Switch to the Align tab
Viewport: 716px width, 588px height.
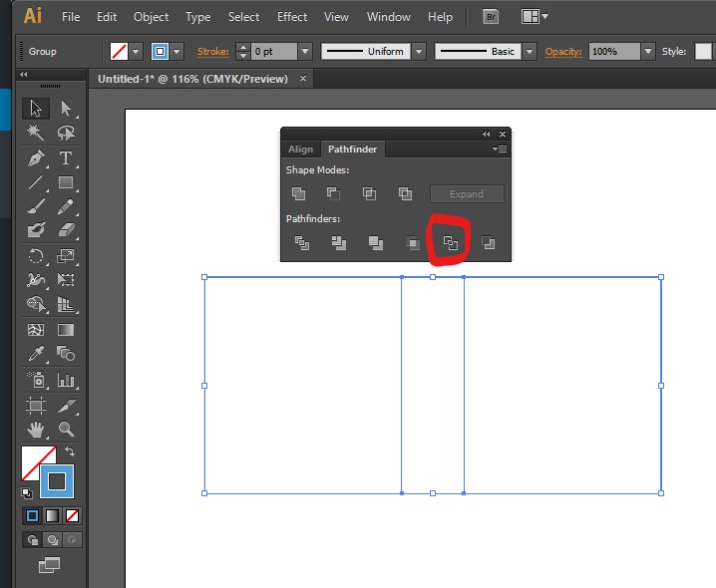(x=300, y=149)
